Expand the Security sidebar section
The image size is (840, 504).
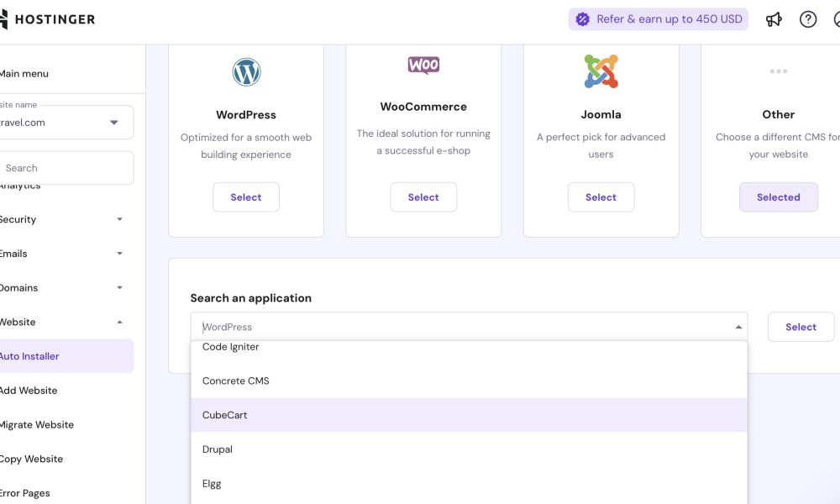pyautogui.click(x=119, y=219)
